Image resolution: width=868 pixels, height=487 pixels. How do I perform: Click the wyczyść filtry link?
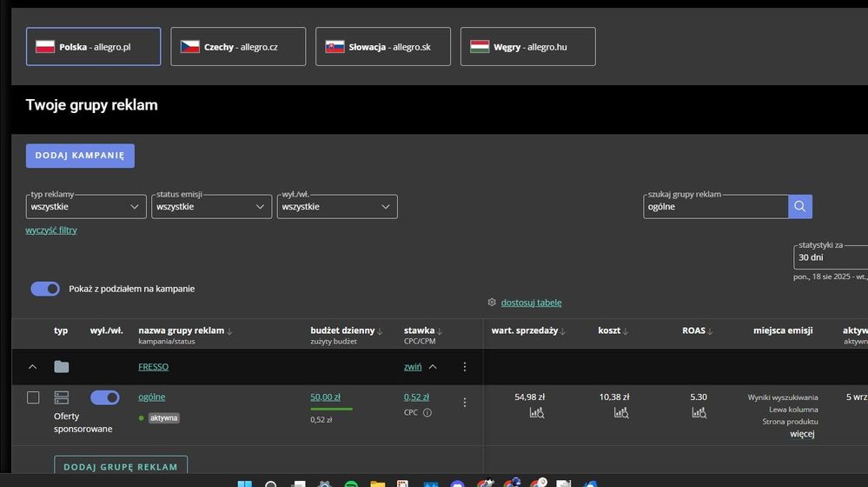pyautogui.click(x=51, y=230)
